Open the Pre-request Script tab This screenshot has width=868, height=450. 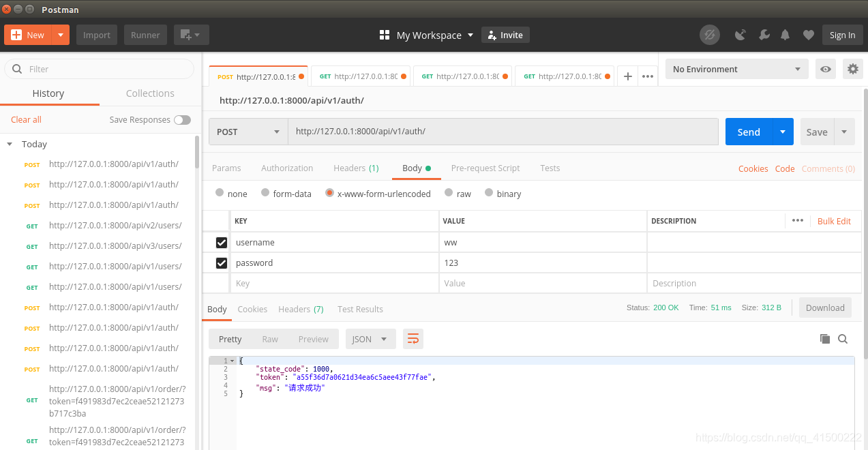[x=485, y=168]
